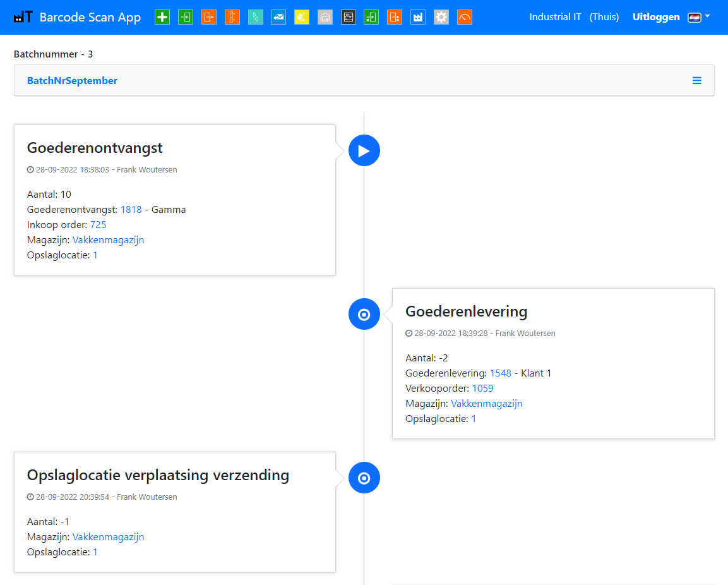Open goederenontvangst 1818 link
The image size is (728, 585).
point(131,209)
